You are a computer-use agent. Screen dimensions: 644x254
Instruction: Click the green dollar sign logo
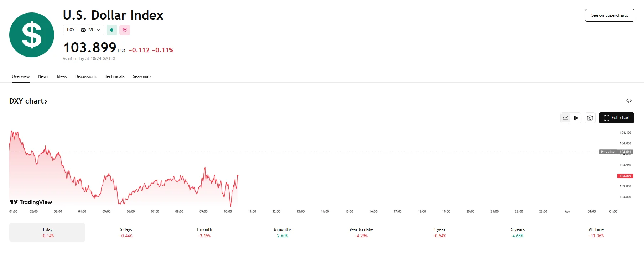pos(32,35)
